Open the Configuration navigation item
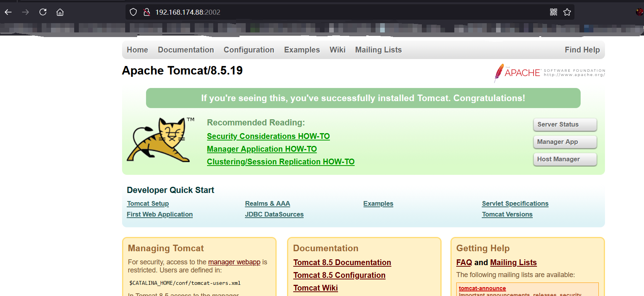The height and width of the screenshot is (296, 644). click(249, 50)
